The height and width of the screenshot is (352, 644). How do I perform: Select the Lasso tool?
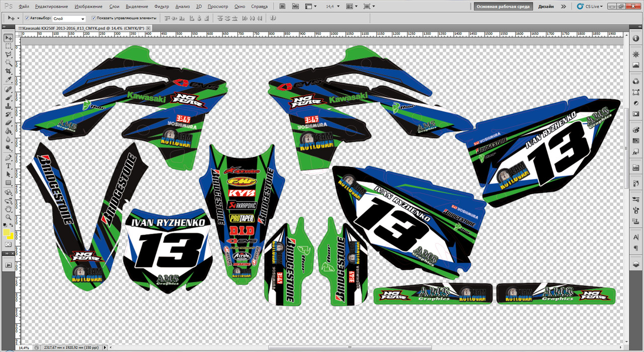click(9, 54)
